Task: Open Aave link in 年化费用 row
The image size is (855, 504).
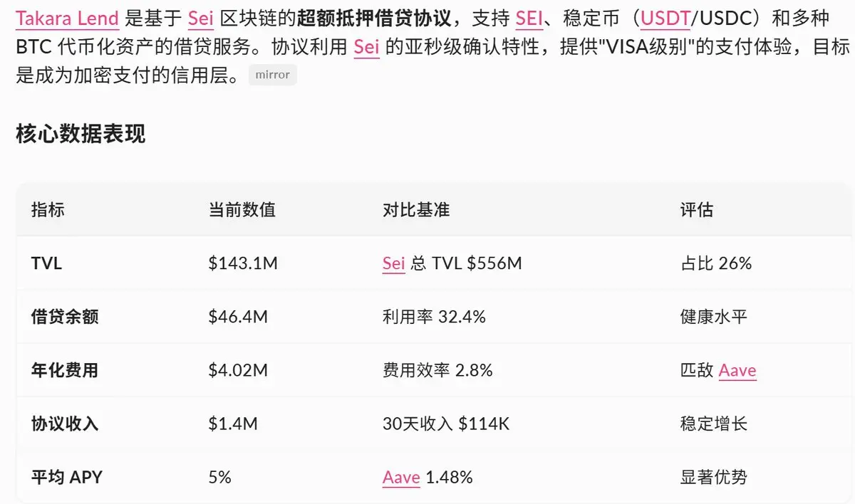Action: [x=737, y=370]
